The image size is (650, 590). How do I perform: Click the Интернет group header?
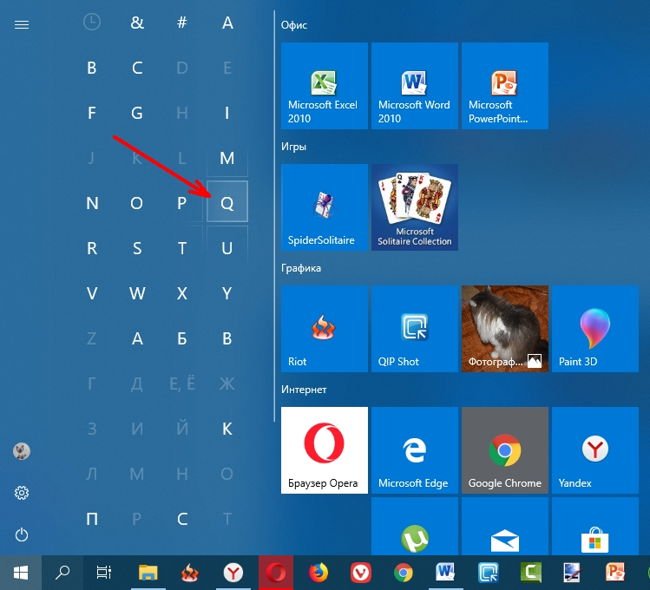pos(303,390)
